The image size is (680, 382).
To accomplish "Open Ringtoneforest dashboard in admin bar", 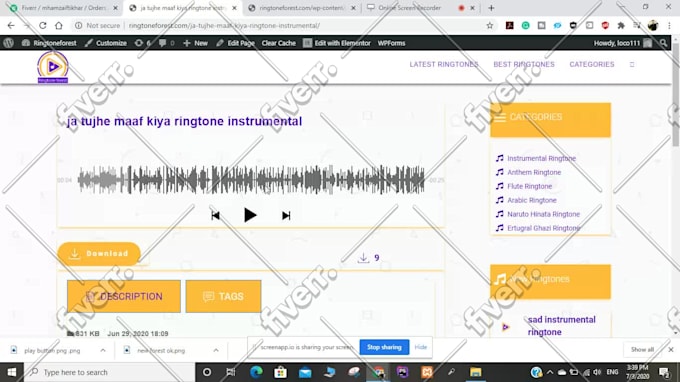I will tap(49, 43).
